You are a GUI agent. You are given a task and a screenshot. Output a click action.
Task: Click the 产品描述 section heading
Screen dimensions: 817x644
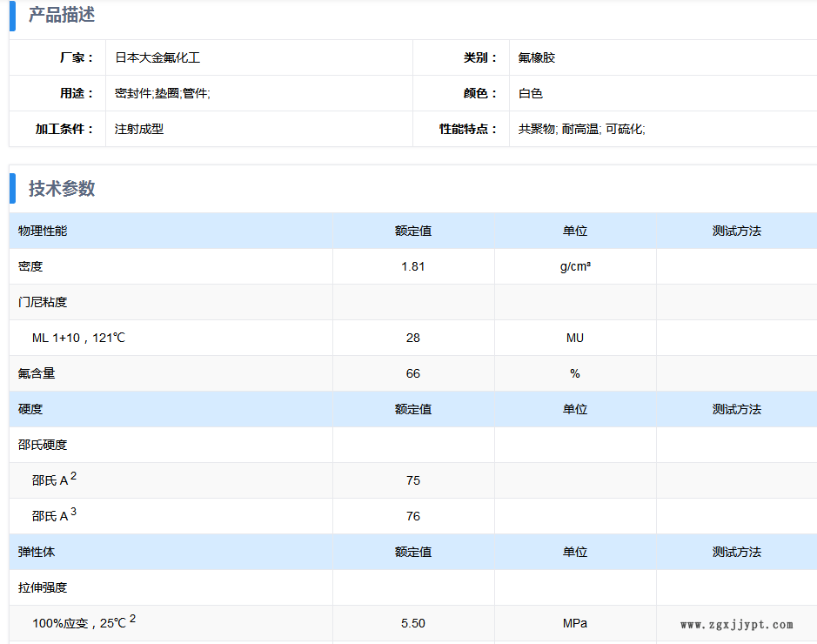click(x=62, y=15)
